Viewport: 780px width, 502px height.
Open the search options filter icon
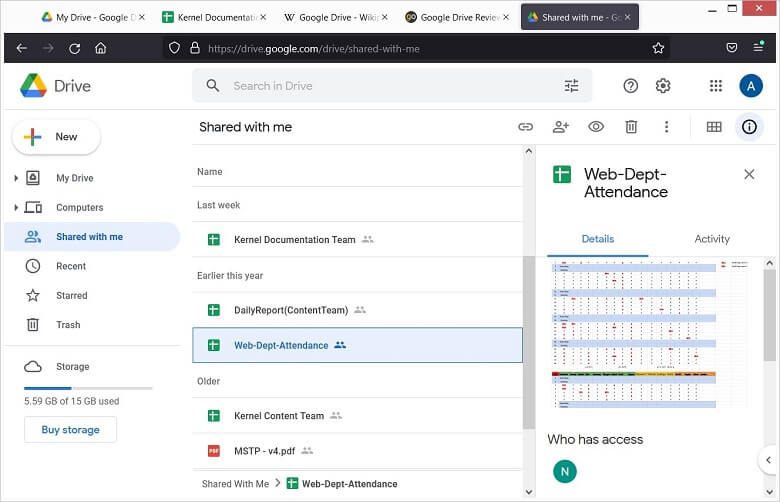pos(572,86)
